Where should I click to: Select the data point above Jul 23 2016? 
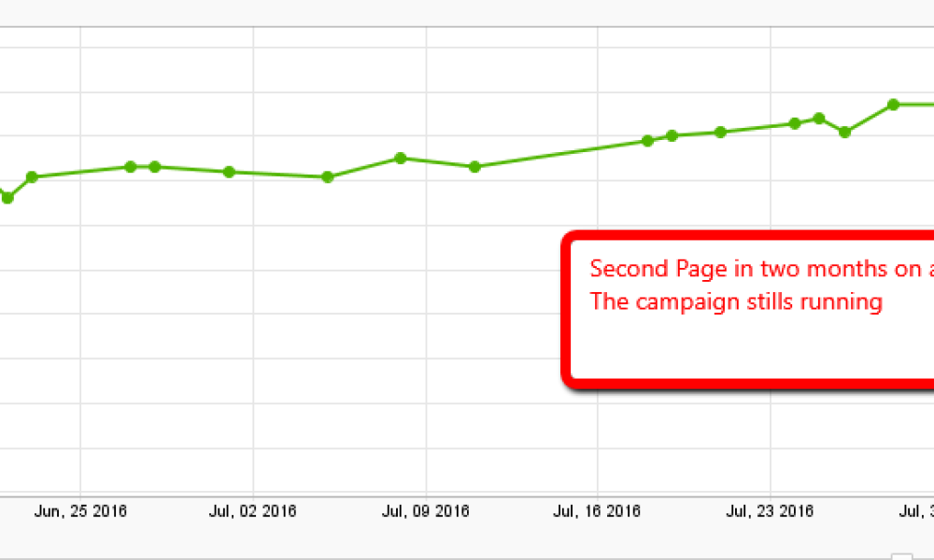[x=793, y=121]
